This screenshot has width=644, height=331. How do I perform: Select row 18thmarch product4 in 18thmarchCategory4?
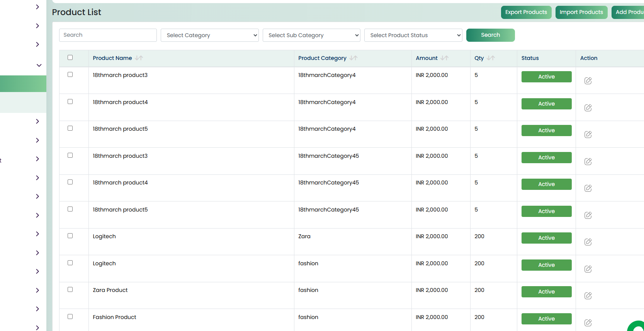(70, 102)
